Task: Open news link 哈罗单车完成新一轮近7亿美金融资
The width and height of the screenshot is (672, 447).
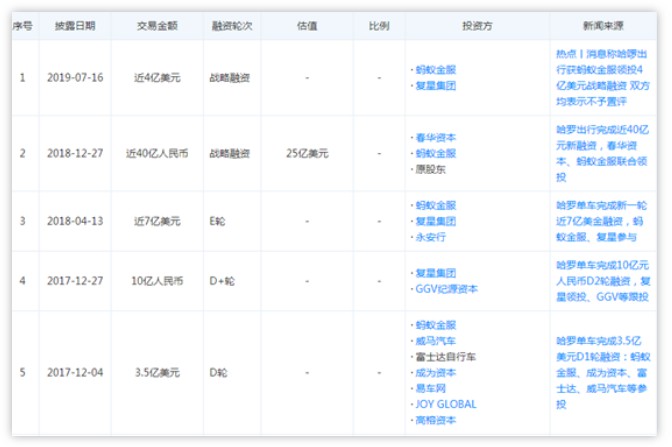Action: click(601, 221)
